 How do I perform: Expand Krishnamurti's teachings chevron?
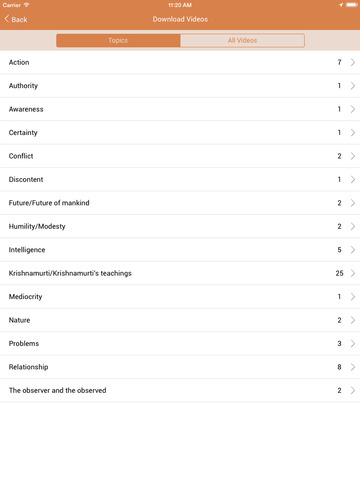point(353,273)
